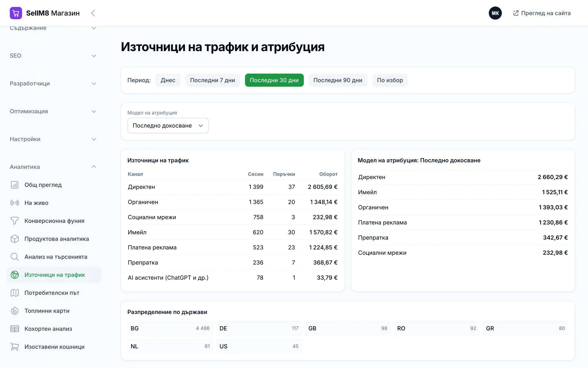Open Топлинни карти flame icon
Image resolution: width=588 pixels, height=368 pixels.
click(x=15, y=311)
